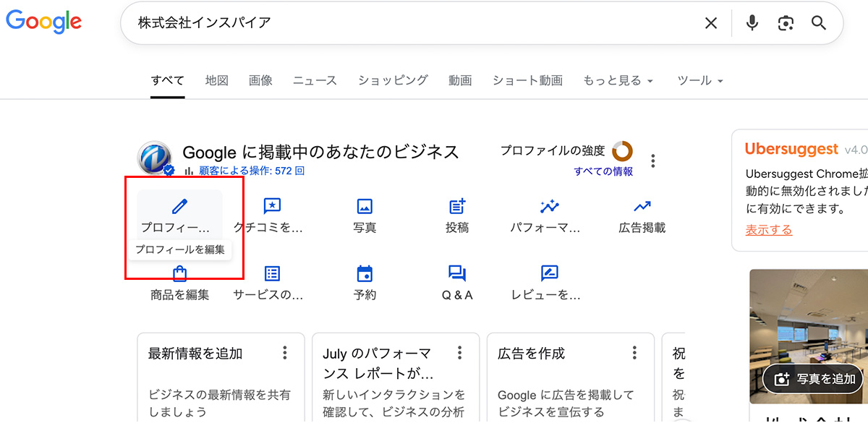Switch to the 動画 tab
Image resolution: width=868 pixels, height=423 pixels.
coord(460,80)
